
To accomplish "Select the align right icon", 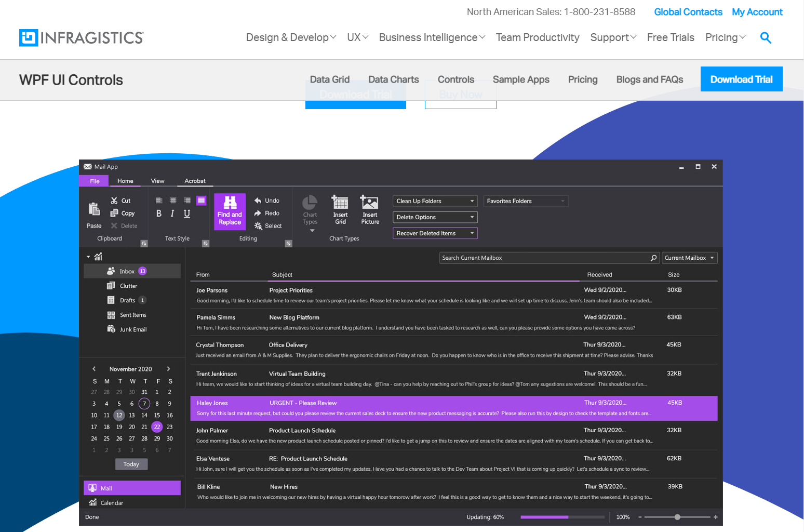I will (187, 201).
